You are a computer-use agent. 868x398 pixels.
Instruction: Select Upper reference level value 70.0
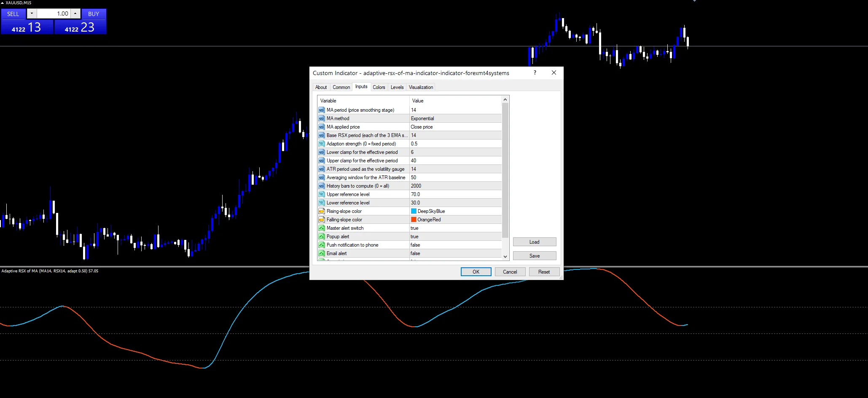pos(456,194)
